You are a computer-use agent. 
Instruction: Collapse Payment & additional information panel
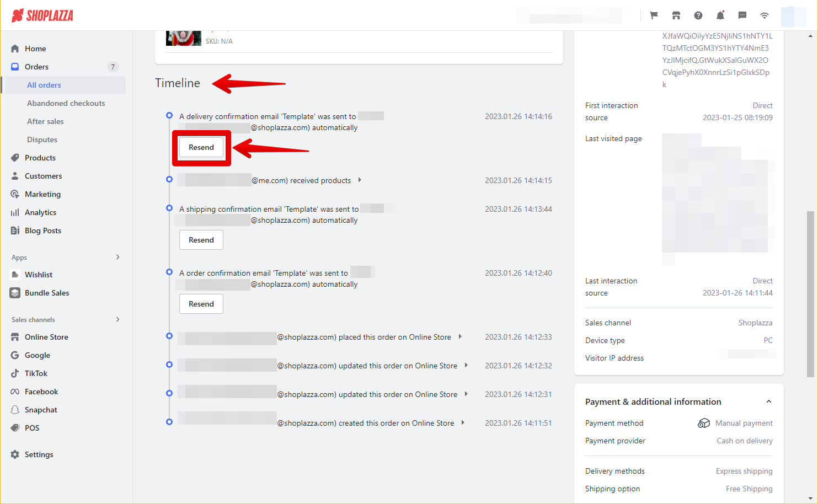click(768, 401)
